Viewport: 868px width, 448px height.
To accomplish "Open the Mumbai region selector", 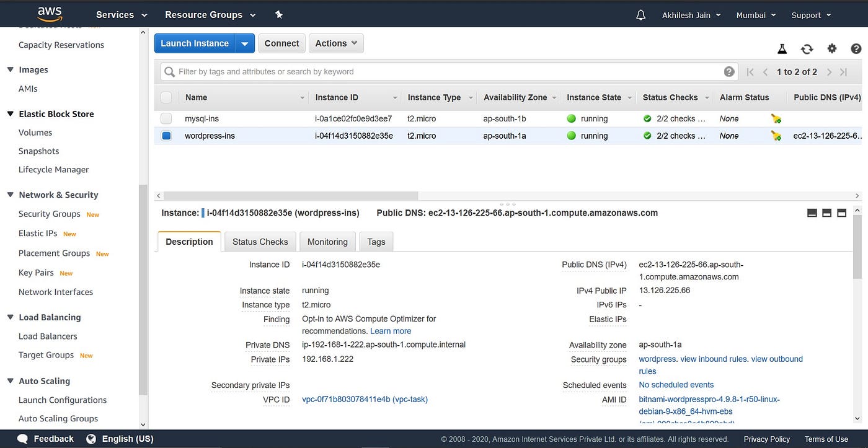I will (x=756, y=15).
